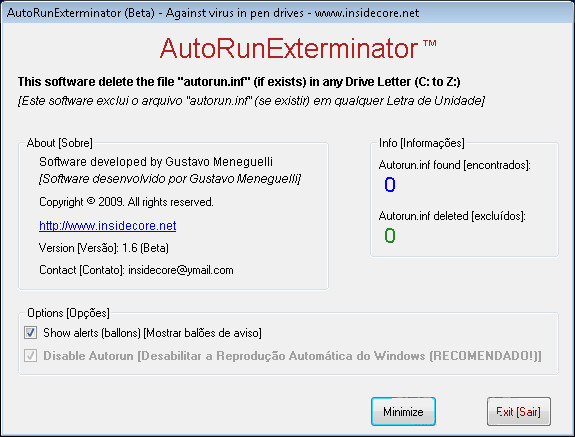Click the Exit [Sair] button
The width and height of the screenshot is (575, 437).
(519, 411)
